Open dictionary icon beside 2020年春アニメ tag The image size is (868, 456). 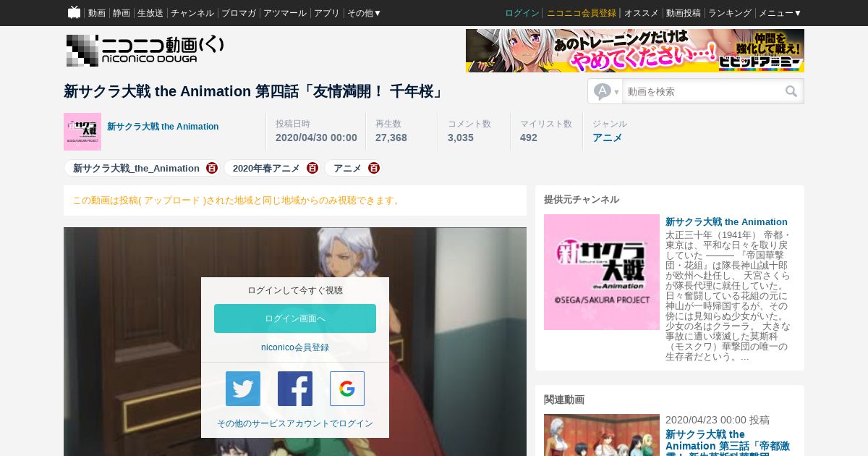click(312, 168)
